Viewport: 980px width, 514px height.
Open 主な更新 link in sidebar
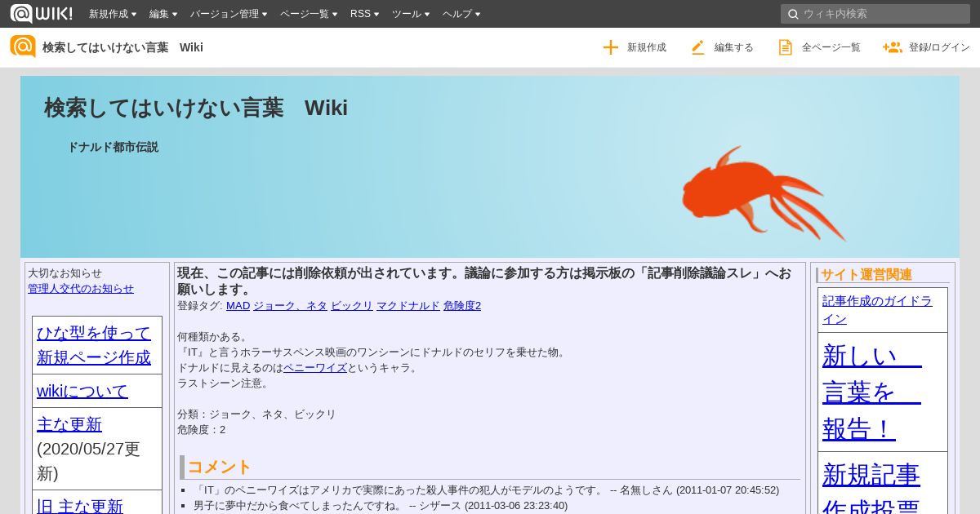coord(69,424)
